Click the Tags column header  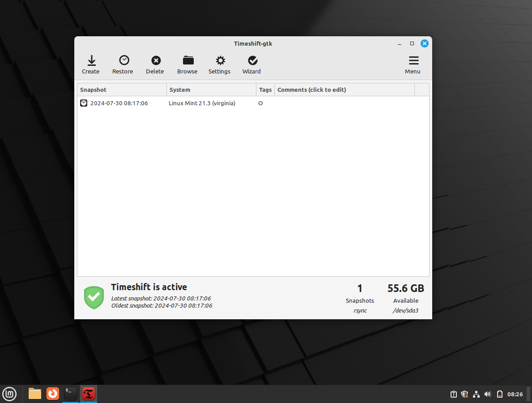pyautogui.click(x=265, y=90)
